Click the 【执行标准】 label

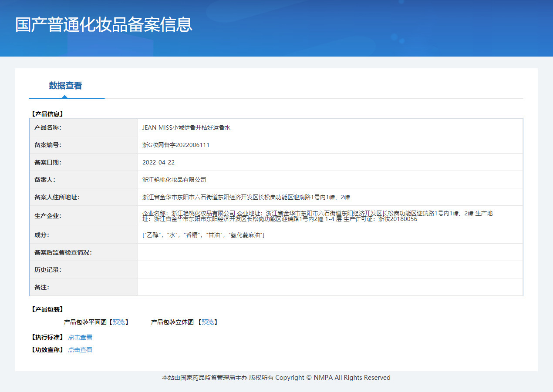click(x=47, y=337)
